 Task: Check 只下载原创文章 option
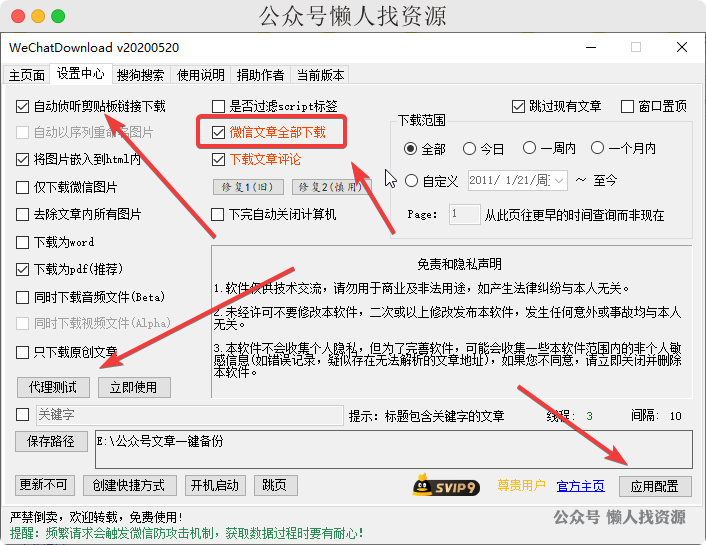click(23, 352)
